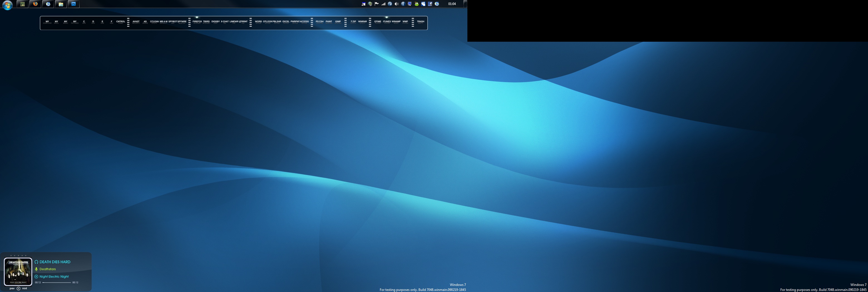
Task: Launch ITUNES from the dock launcher
Action: (386, 22)
